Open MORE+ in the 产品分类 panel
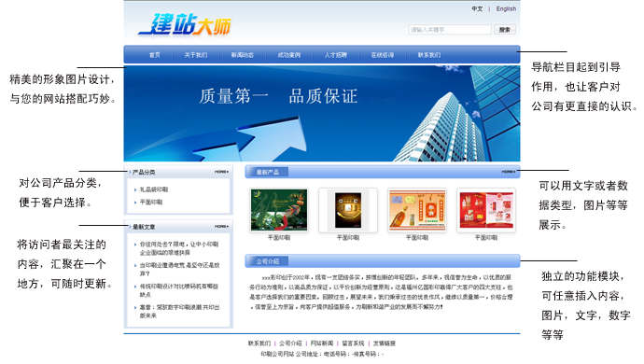Screen dimensions: 644x364 click(x=221, y=172)
